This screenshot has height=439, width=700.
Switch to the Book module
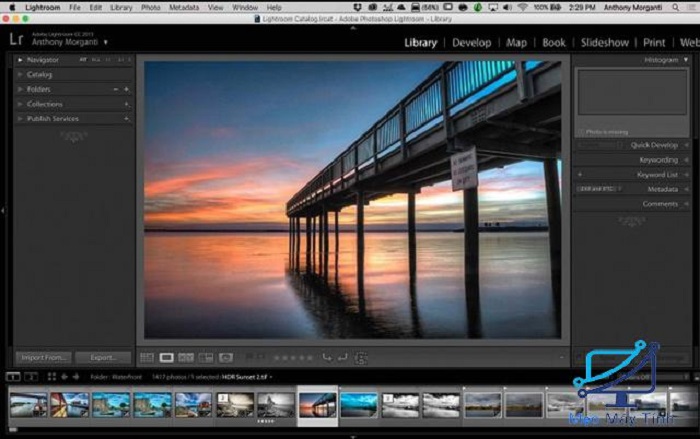pos(554,43)
